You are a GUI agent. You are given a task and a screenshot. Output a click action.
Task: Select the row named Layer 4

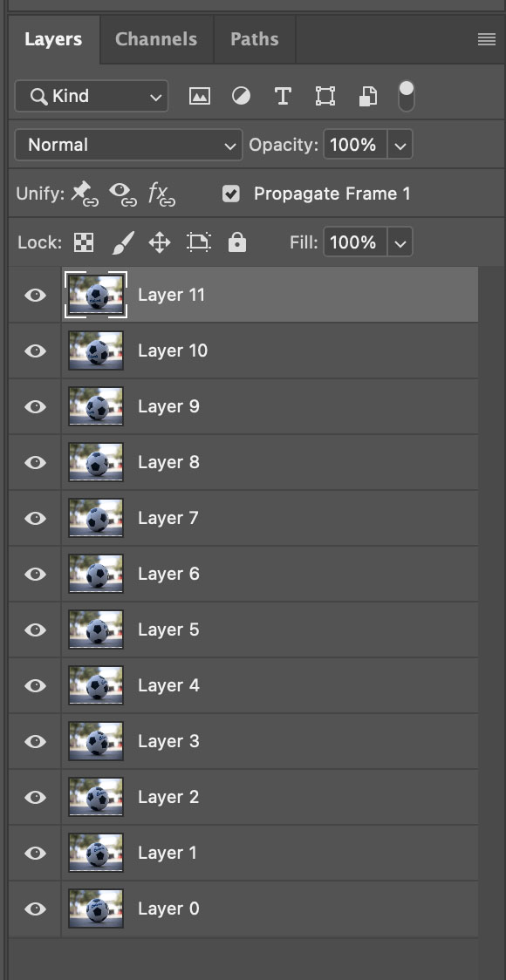[x=243, y=685]
